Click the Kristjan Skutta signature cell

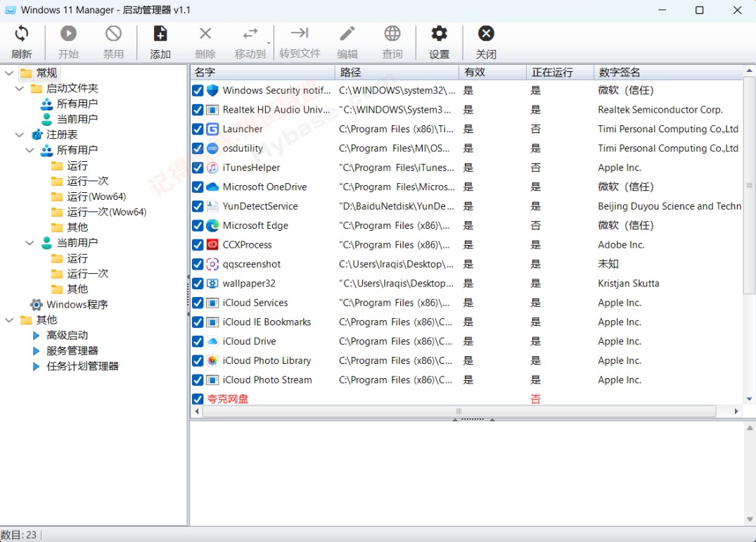point(628,283)
